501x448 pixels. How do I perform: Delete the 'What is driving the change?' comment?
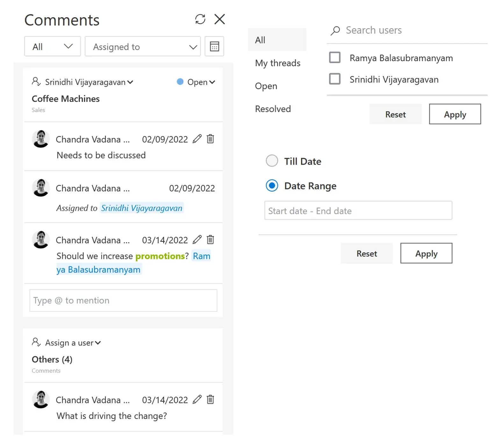coord(210,400)
